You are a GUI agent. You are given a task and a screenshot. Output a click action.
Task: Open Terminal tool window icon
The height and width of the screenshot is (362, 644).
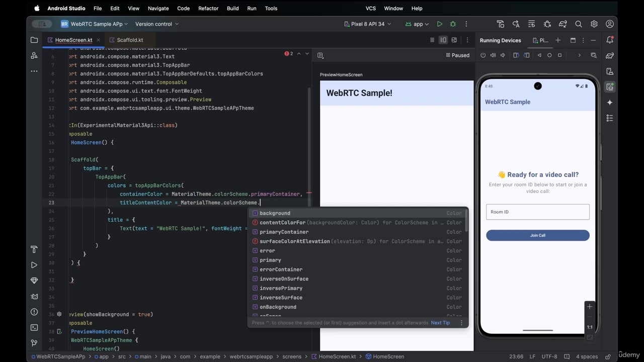coord(34,327)
